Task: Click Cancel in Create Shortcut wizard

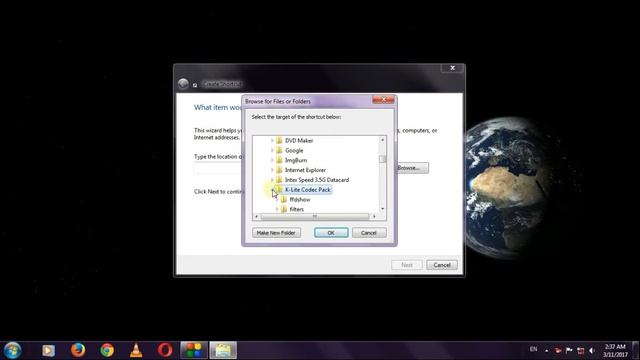Action: click(442, 265)
